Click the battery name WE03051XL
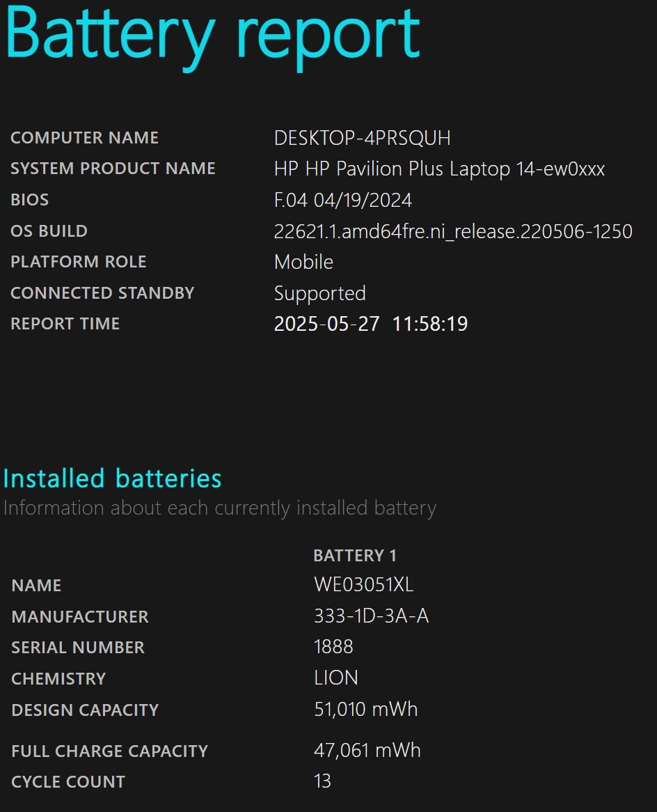The height and width of the screenshot is (812, 657). tap(363, 585)
